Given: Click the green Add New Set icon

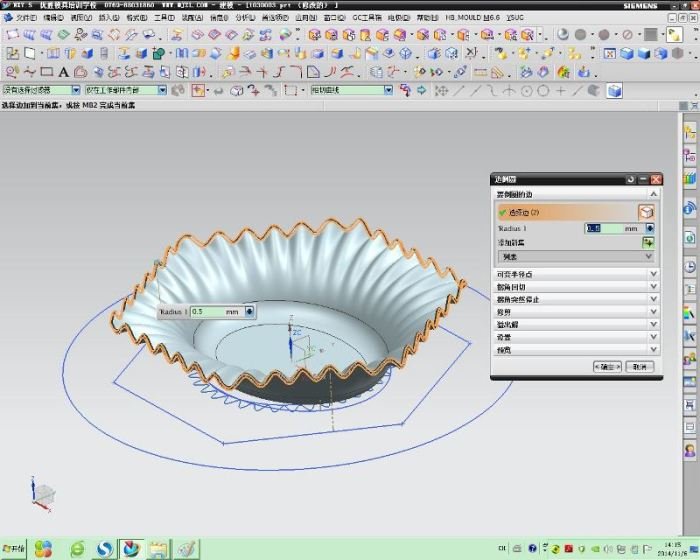Looking at the screenshot, I should (648, 242).
